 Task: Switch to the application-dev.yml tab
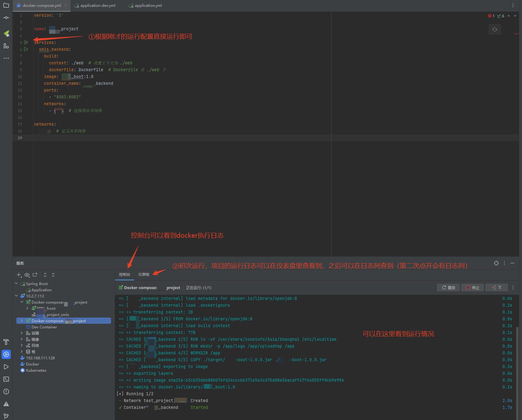[97, 6]
